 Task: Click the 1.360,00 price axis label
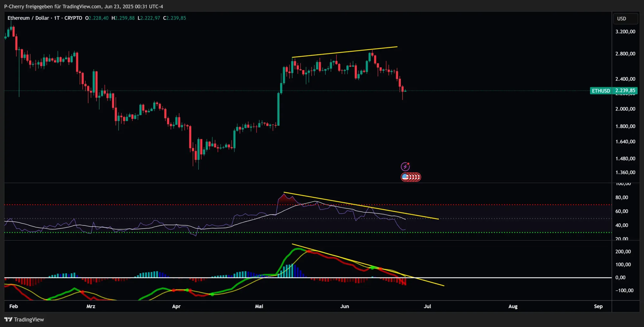point(625,172)
